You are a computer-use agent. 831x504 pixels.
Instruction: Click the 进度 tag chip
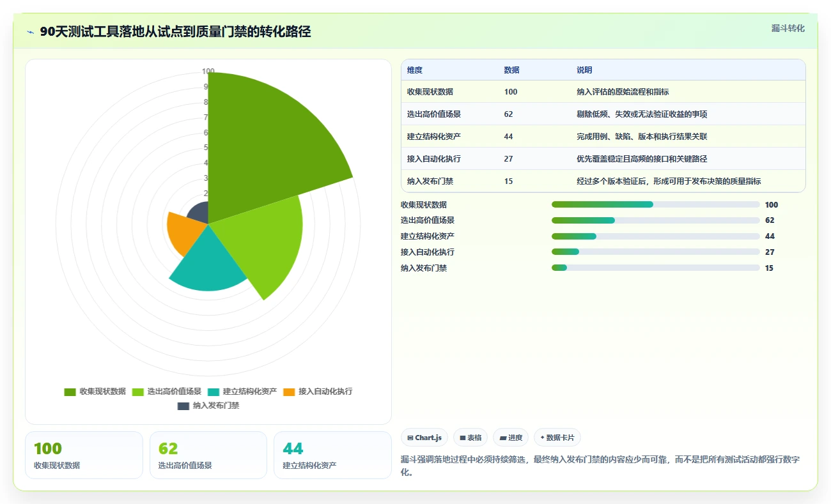(511, 438)
